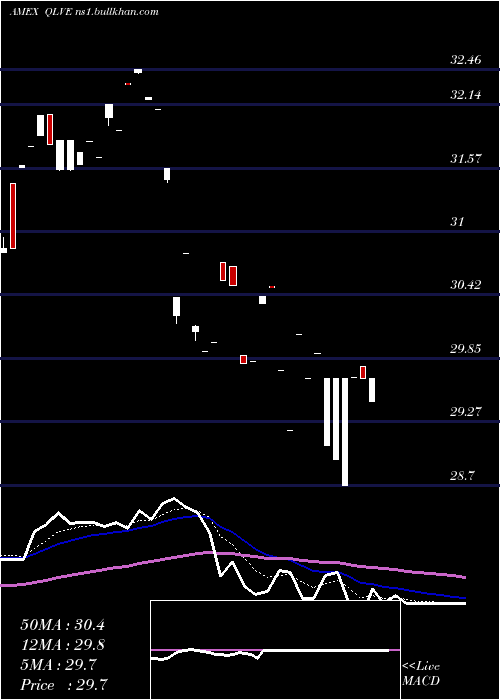Click the highest candle at 32.46 line
The width and height of the screenshot is (500, 700).
click(138, 71)
